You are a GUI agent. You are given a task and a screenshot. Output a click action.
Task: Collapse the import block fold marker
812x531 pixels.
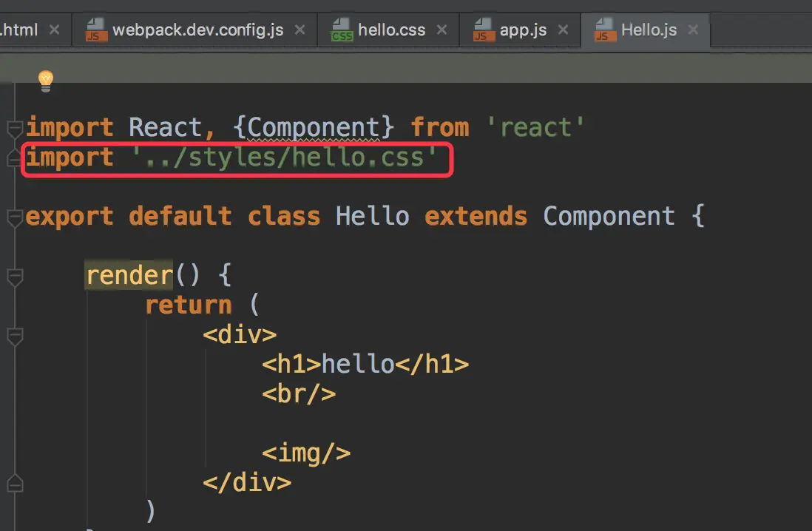pos(15,128)
